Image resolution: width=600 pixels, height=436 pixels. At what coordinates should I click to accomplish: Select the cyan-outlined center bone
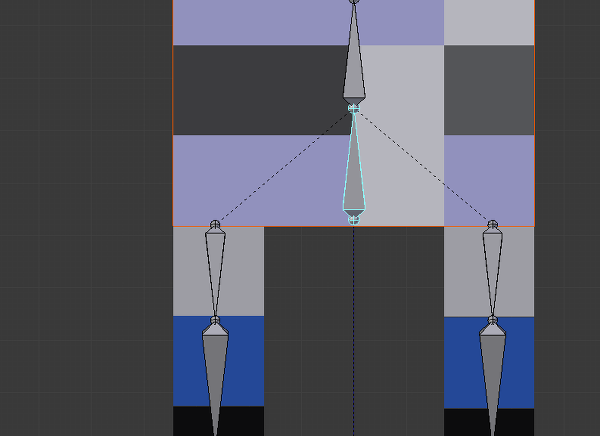point(354,165)
